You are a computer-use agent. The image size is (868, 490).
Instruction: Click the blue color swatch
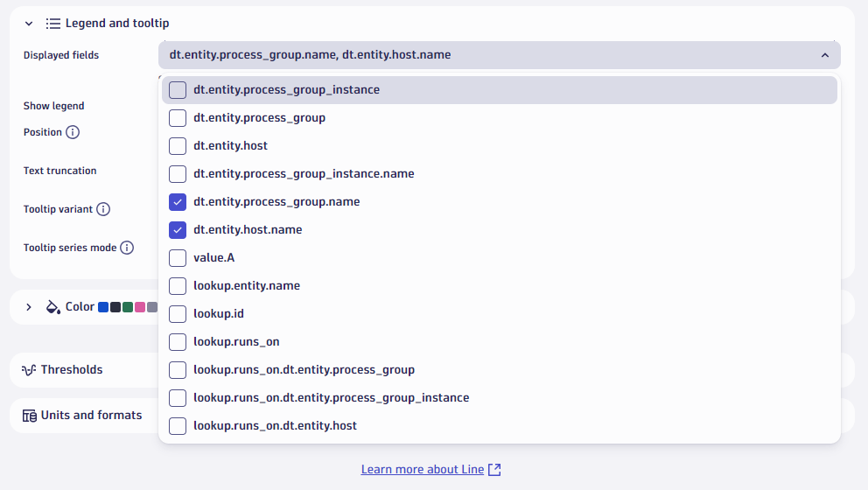103,307
